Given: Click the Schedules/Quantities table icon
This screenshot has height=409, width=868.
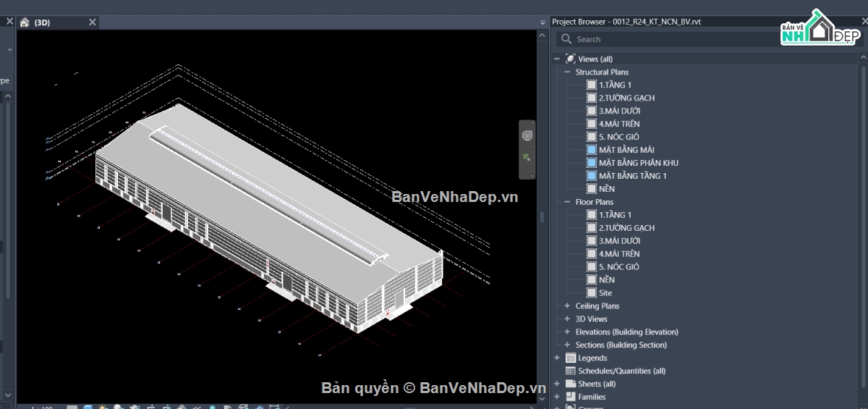Looking at the screenshot, I should pos(571,371).
